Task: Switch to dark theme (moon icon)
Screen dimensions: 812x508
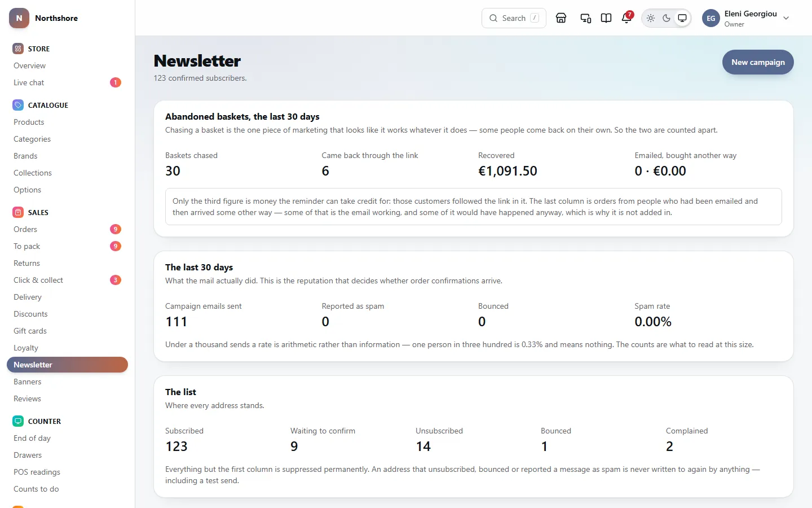Action: tap(667, 18)
